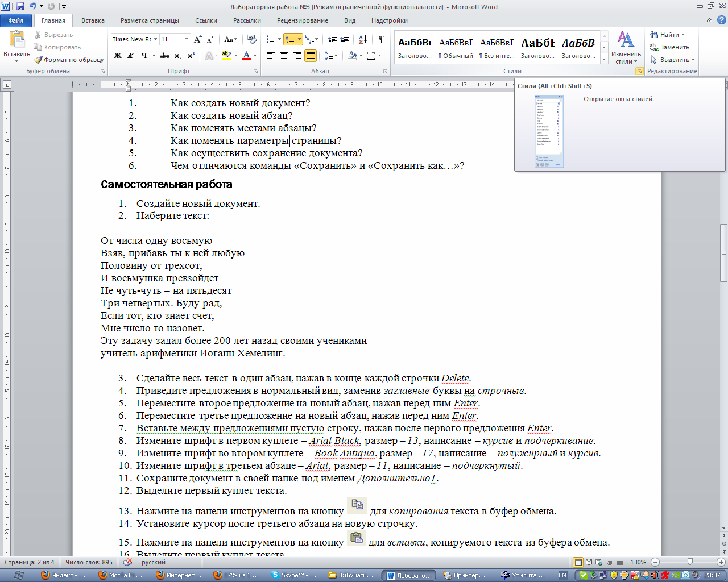This screenshot has height=582, width=728.
Task: Open the Font dialog launcher (Шрифт)
Action: click(x=256, y=72)
